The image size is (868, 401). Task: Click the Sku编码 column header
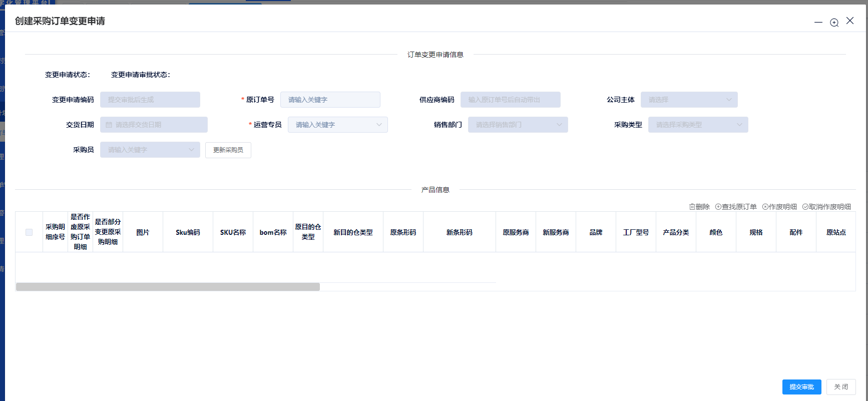pos(188,232)
